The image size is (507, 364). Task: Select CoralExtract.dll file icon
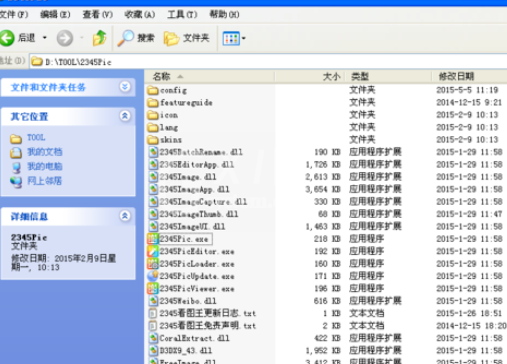point(153,338)
